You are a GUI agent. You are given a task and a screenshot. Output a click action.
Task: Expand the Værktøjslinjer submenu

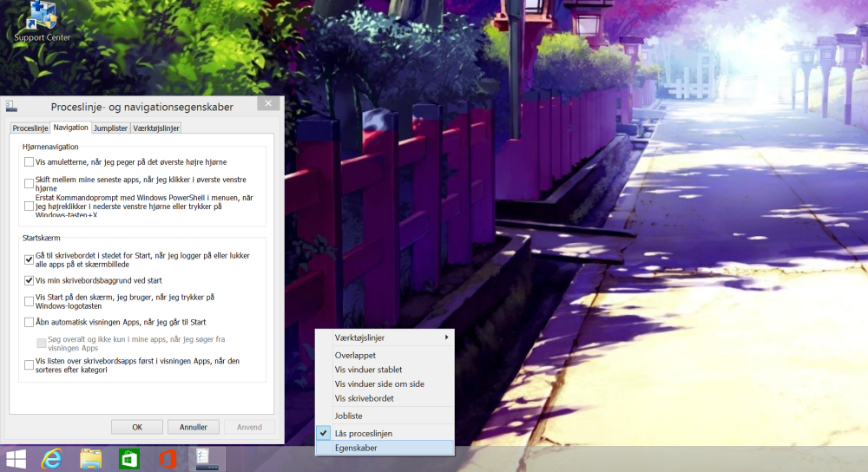click(392, 338)
